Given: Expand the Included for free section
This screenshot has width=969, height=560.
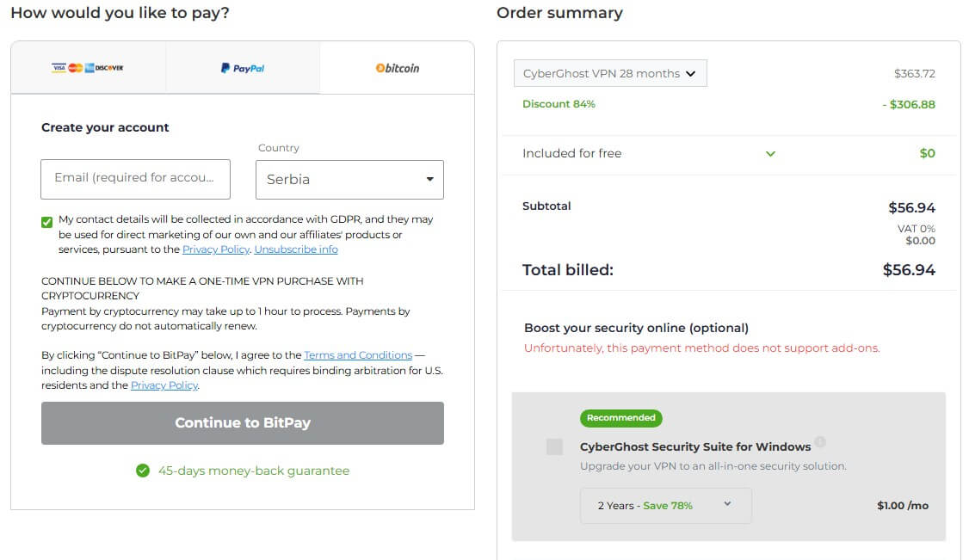Looking at the screenshot, I should [770, 153].
